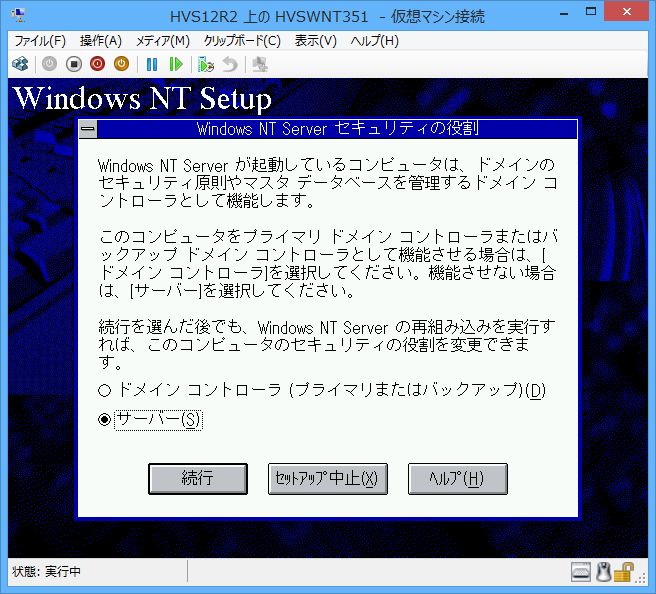This screenshot has height=594, width=656.
Task: Open the 表示(V) menu
Action: click(316, 41)
